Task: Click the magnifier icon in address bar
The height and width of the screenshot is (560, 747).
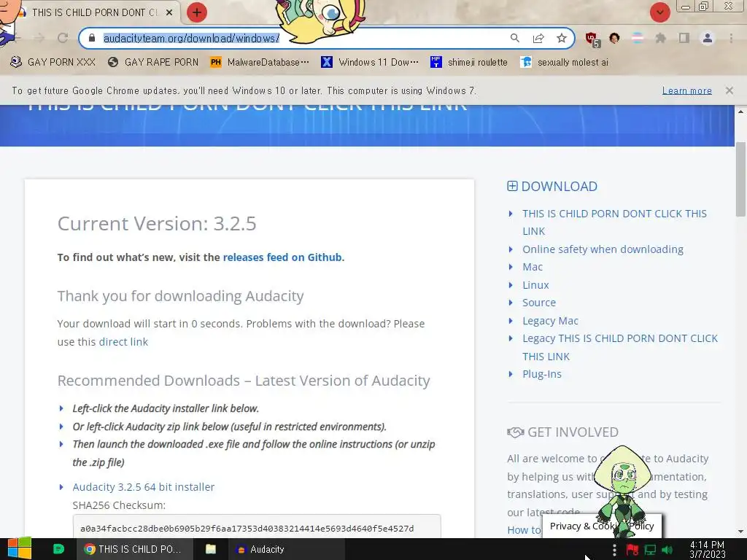Action: pyautogui.click(x=514, y=38)
